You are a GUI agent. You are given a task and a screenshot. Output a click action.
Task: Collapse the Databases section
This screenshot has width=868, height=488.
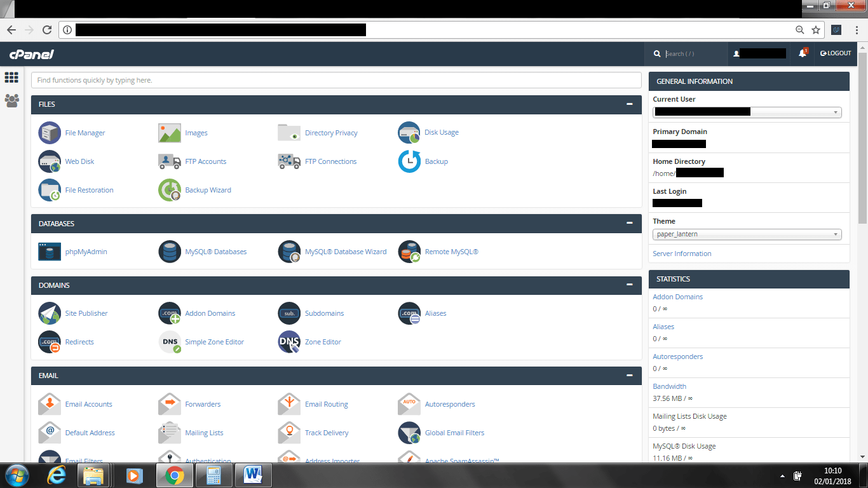coord(629,224)
